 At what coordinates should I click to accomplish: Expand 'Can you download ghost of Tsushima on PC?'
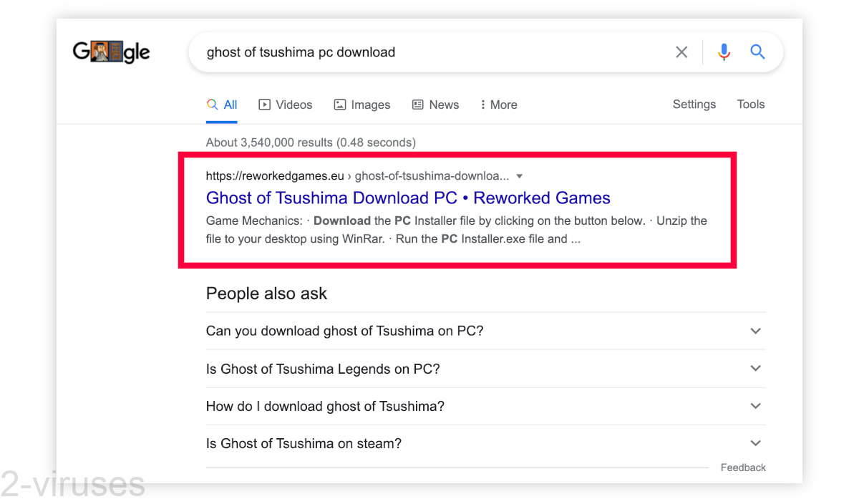coord(755,331)
